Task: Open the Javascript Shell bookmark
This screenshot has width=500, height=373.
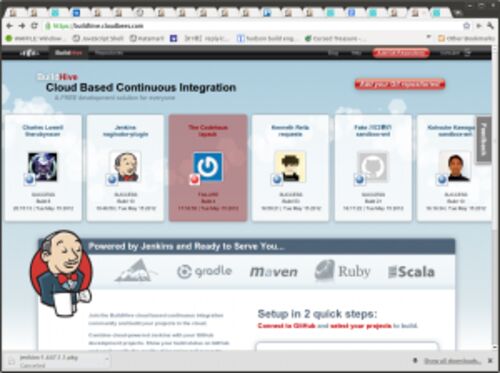Action: (98, 38)
